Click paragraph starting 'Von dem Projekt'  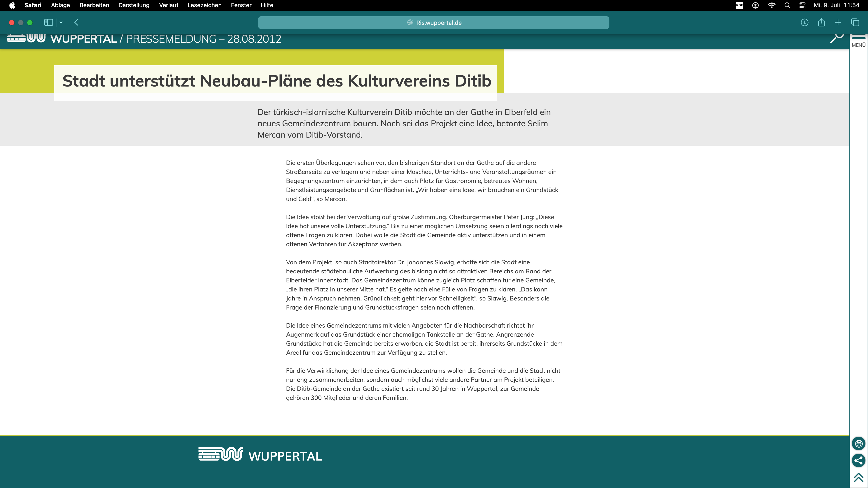[x=420, y=285]
